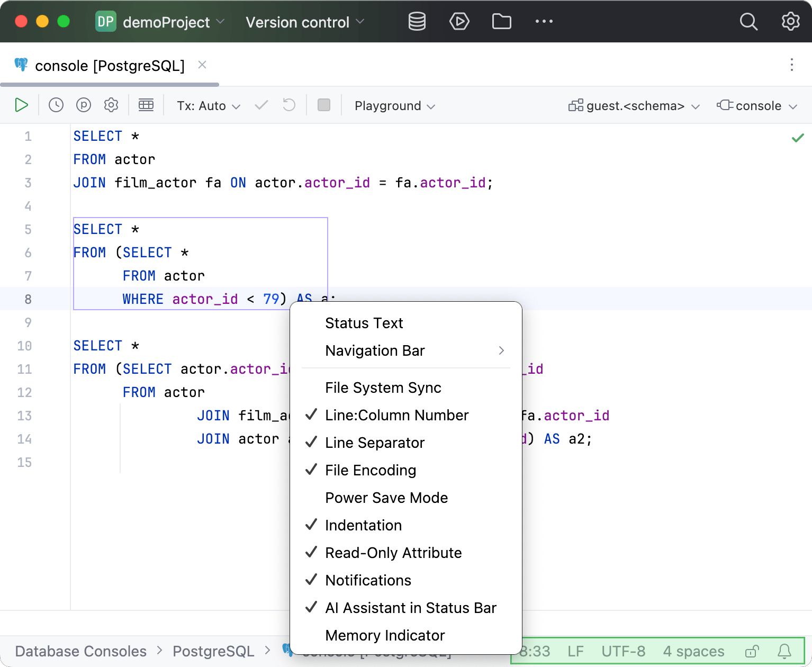Click the read-only lock icon in status bar
This screenshot has width=812, height=667.
752,651
